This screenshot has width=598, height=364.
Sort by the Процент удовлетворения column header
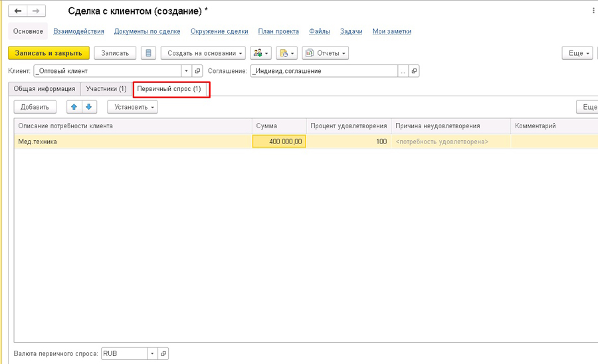click(348, 126)
